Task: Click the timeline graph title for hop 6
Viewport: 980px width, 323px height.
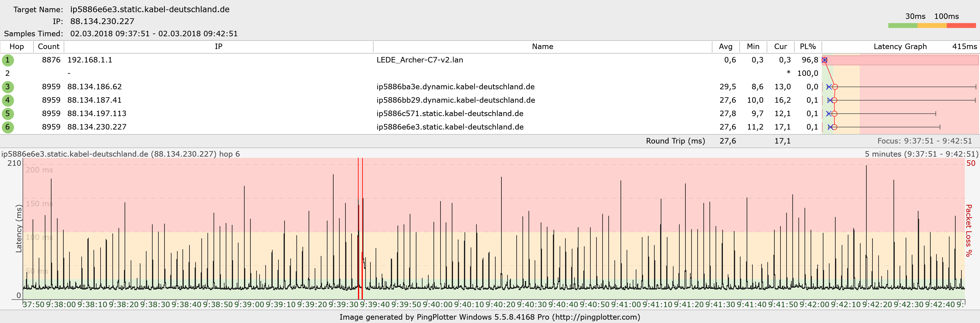Action: click(x=121, y=154)
